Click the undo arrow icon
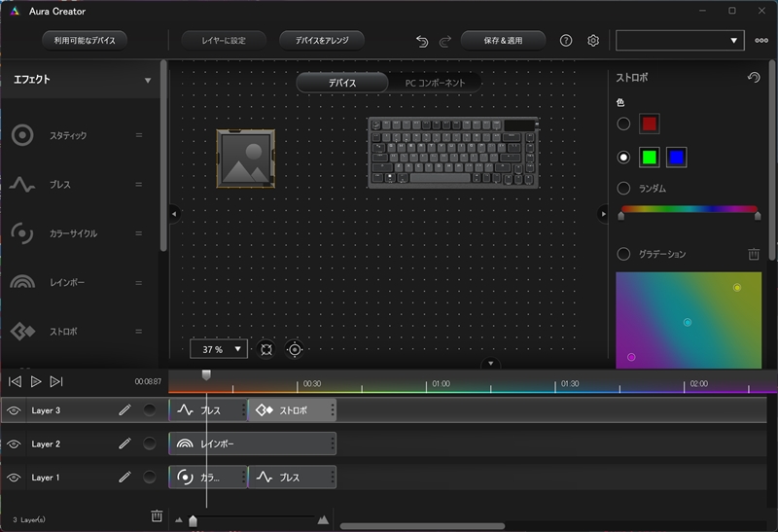 422,41
